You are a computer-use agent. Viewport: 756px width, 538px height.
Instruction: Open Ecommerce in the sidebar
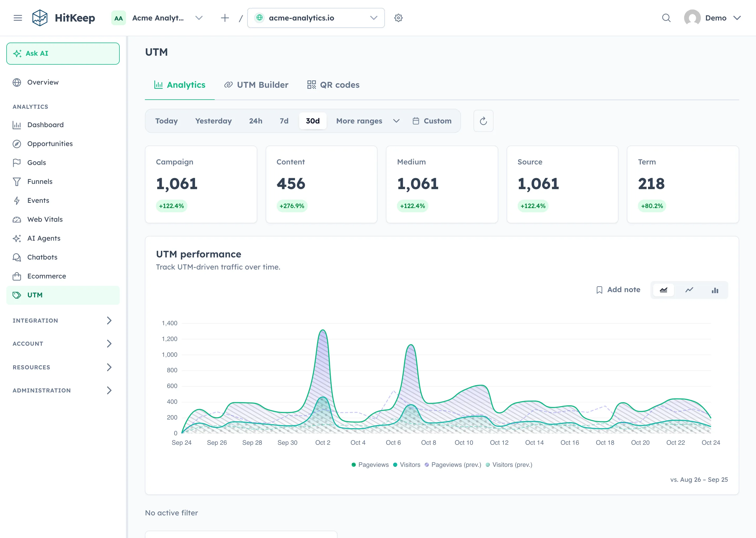63,276
